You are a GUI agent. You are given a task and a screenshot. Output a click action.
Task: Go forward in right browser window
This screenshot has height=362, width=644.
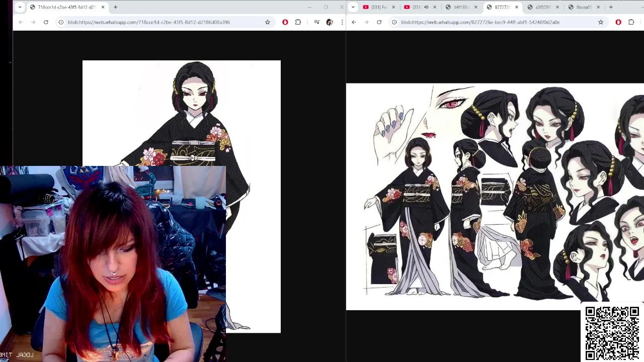366,22
